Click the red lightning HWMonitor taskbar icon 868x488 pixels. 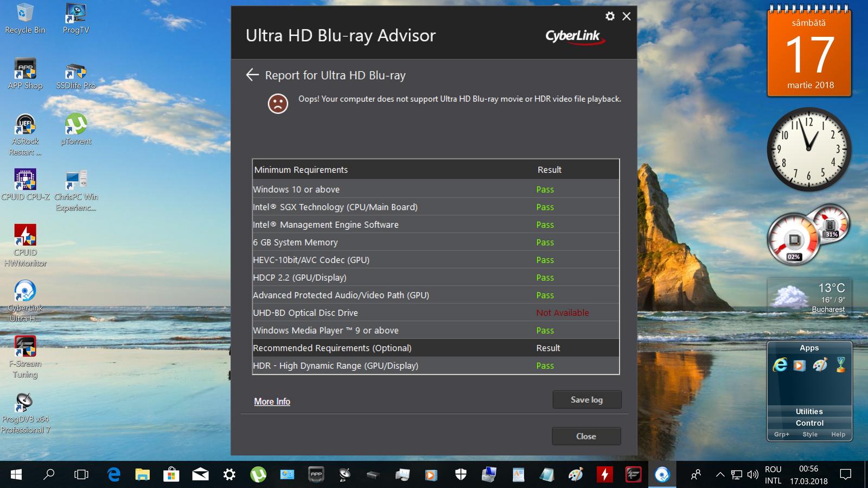(x=604, y=475)
